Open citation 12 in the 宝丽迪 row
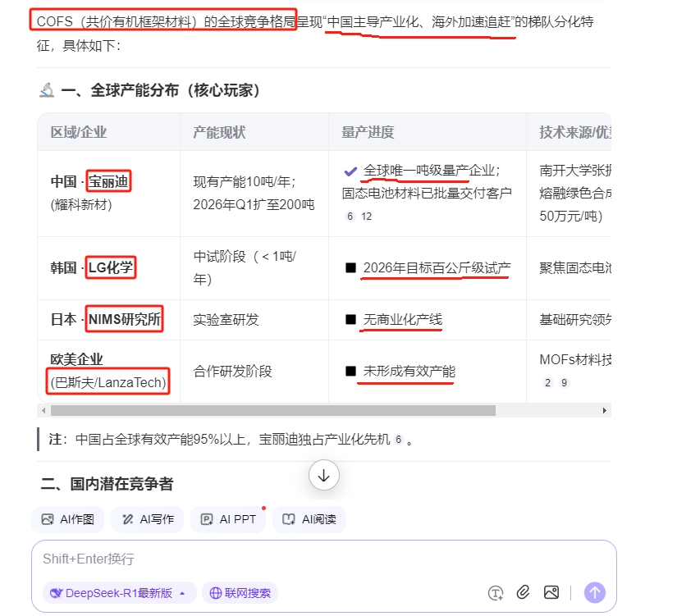The width and height of the screenshot is (677, 616). [x=367, y=217]
